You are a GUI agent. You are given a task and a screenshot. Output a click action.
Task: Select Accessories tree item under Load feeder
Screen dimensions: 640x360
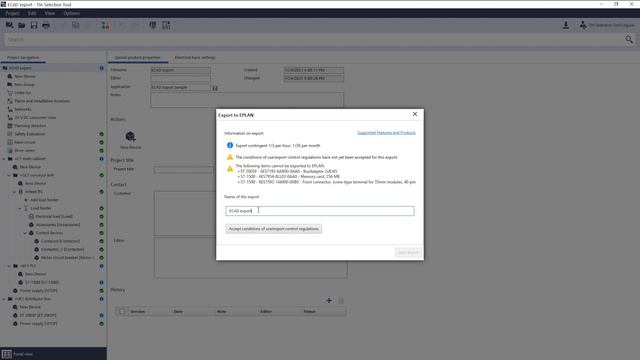point(58,224)
